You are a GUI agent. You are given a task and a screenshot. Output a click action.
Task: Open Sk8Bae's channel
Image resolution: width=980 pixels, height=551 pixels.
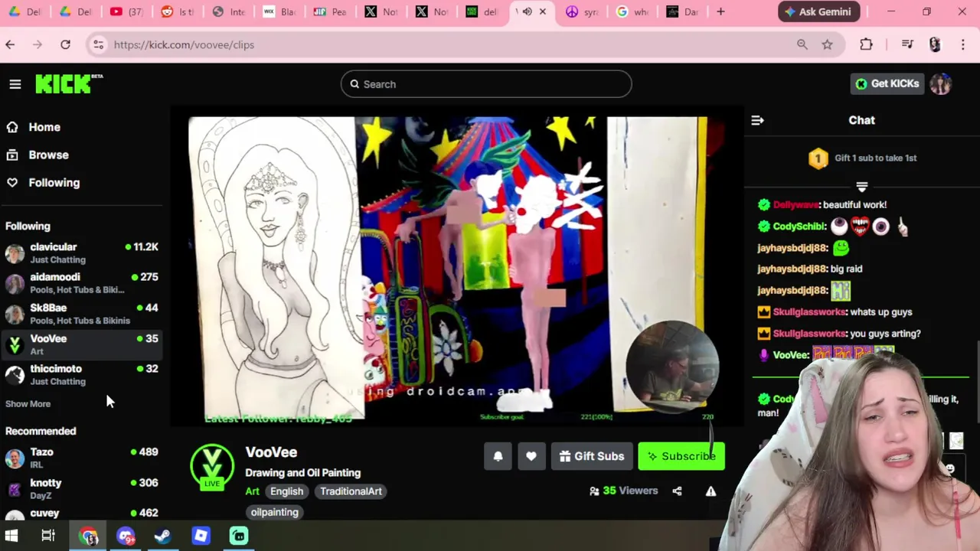coord(82,314)
